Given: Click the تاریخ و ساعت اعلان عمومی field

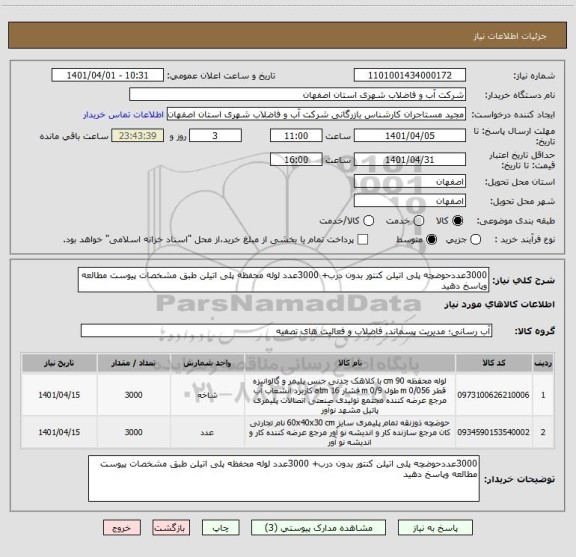Looking at the screenshot, I should 108,75.
